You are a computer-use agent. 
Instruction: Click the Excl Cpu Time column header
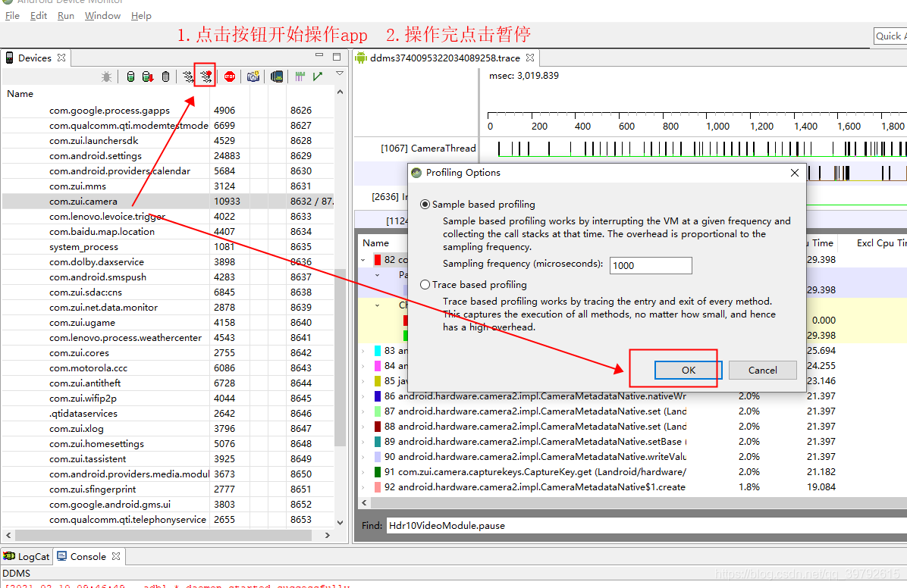[880, 242]
